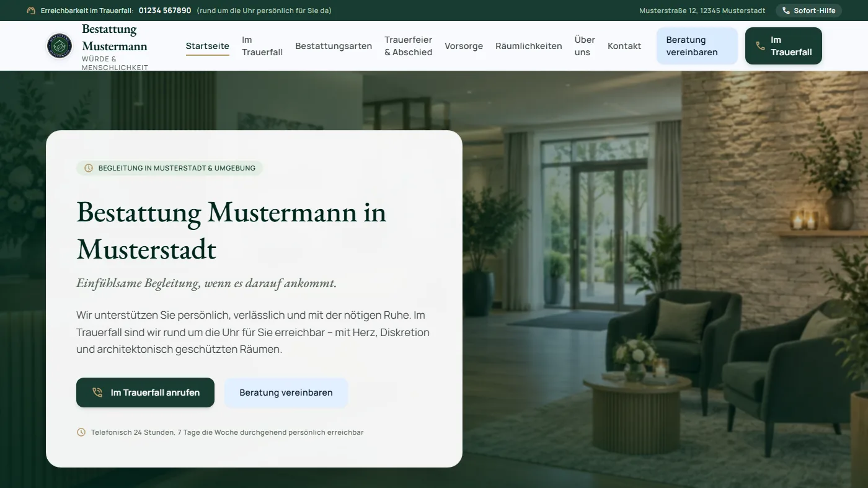This screenshot has height=488, width=868.
Task: Click the paragraph starting Wir unterstützen Sie persönlich
Action: pos(253,332)
